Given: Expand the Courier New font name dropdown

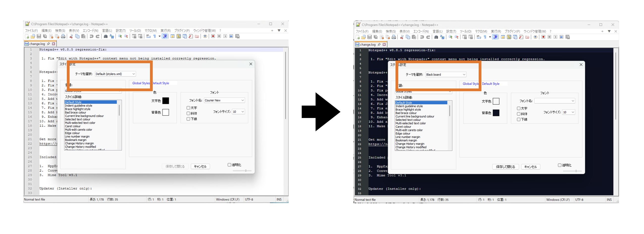Looking at the screenshot, I should pos(224,100).
